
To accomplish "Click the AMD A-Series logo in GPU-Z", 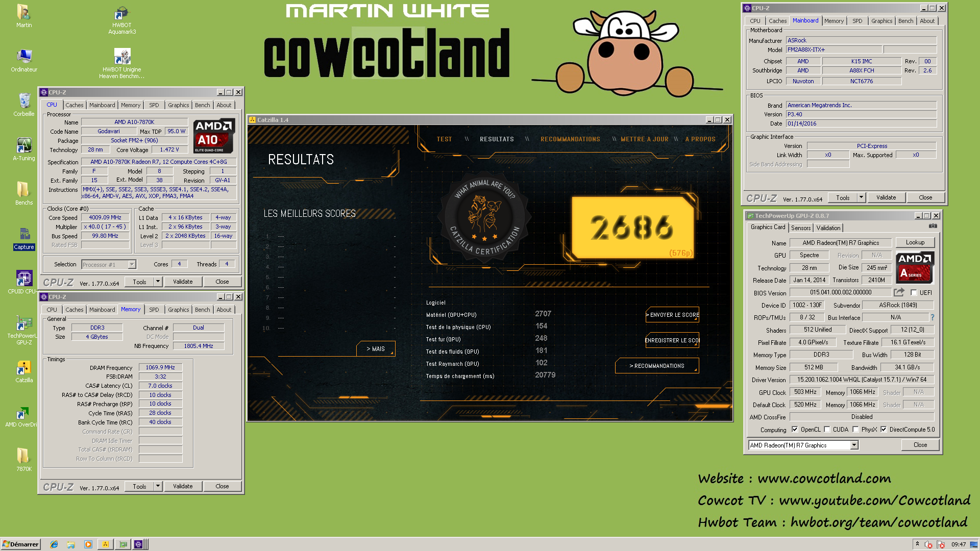I will pos(915,267).
